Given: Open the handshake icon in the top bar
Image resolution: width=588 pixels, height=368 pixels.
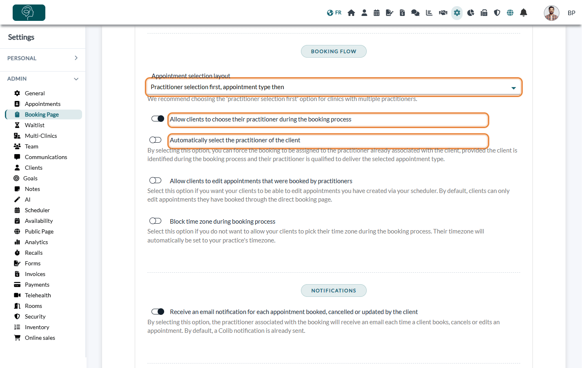Looking at the screenshot, I should [443, 13].
